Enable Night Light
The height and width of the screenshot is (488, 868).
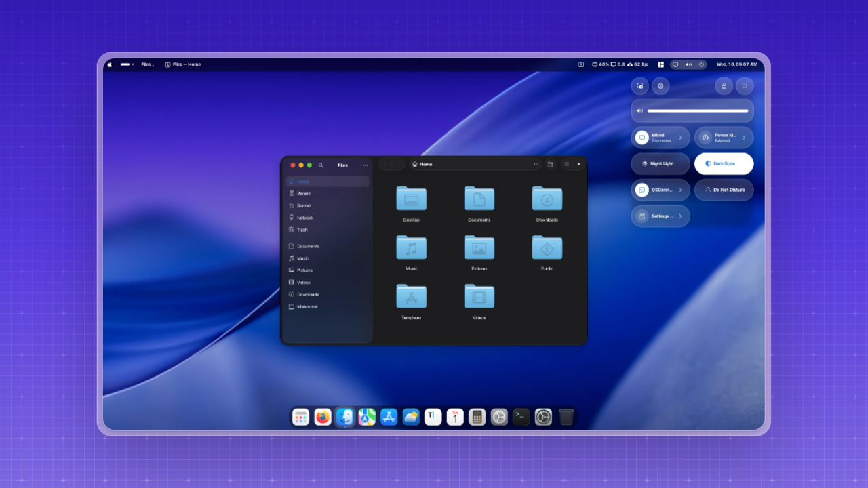pyautogui.click(x=660, y=164)
